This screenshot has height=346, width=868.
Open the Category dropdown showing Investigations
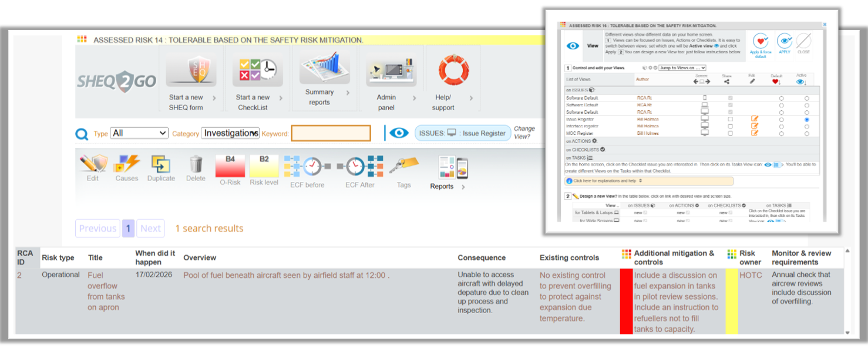[x=230, y=133]
